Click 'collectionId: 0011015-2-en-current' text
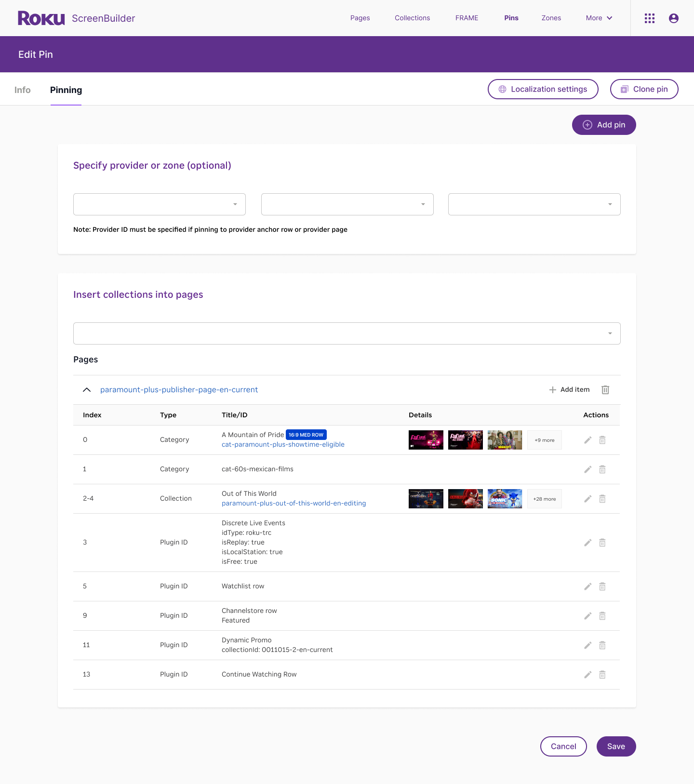This screenshot has height=784, width=694. coord(277,650)
